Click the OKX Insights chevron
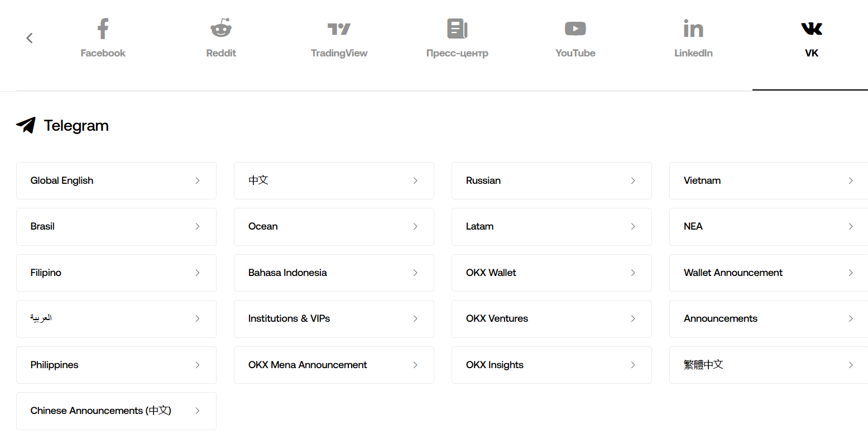The height and width of the screenshot is (443, 868). point(633,365)
